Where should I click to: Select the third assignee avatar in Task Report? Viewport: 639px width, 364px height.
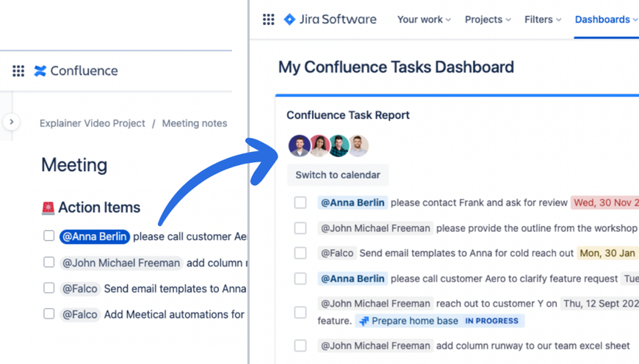[339, 145]
